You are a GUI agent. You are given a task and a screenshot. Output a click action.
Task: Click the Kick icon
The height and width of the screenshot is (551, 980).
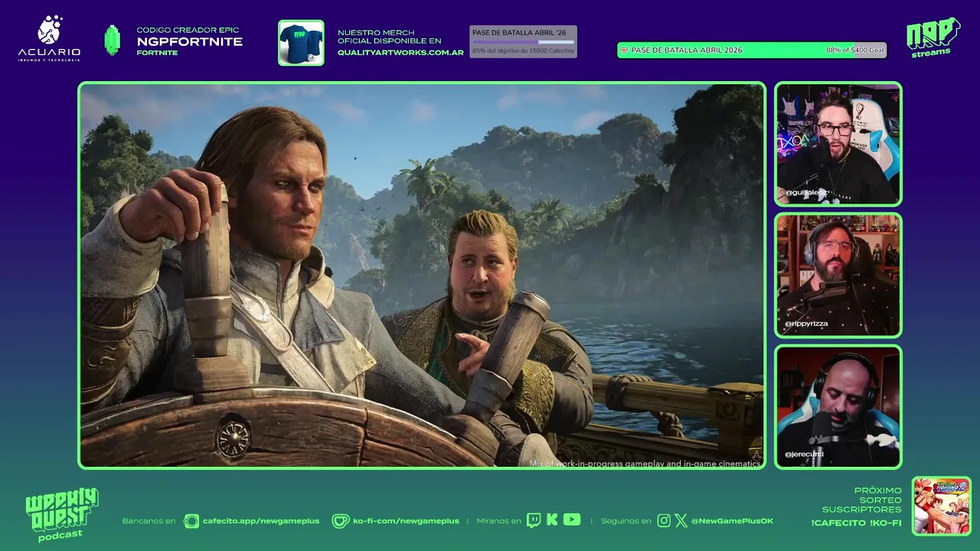[553, 520]
